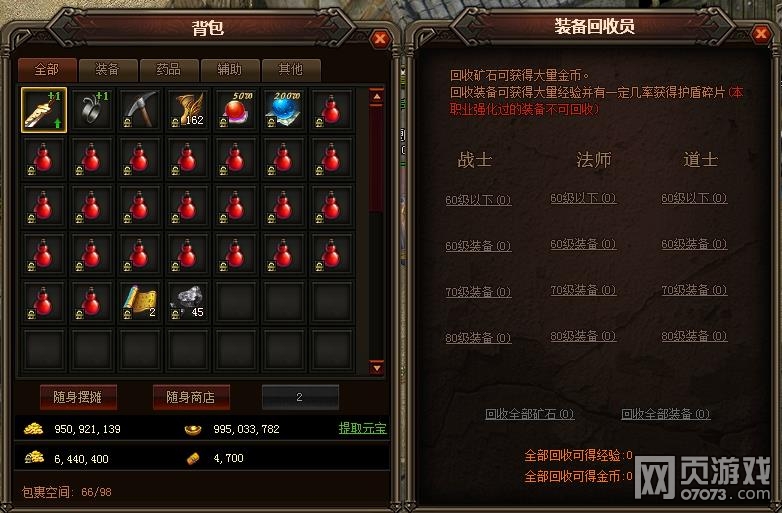
Task: Click the page number field showing 2
Action: 300,397
